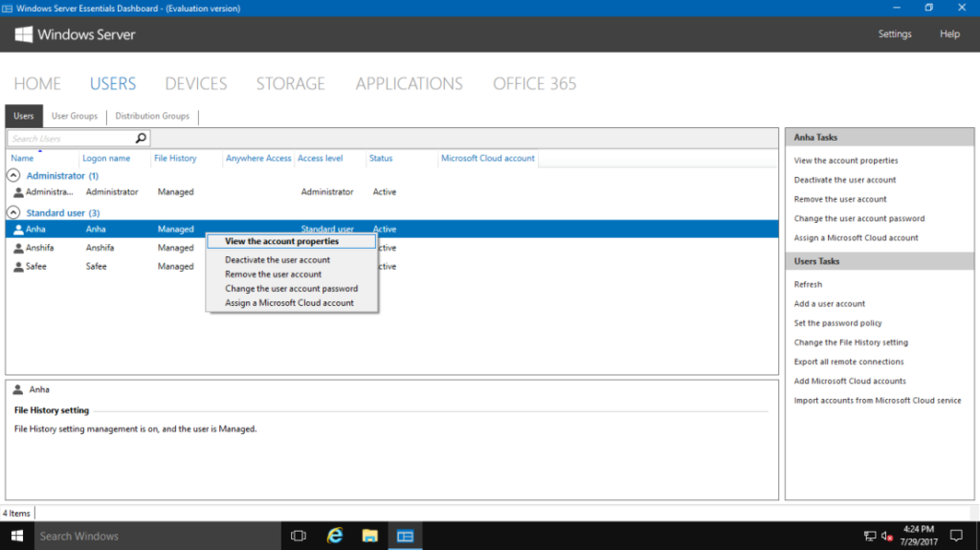Click Export all remote connections task
Viewport: 980px width, 550px height.
point(848,362)
